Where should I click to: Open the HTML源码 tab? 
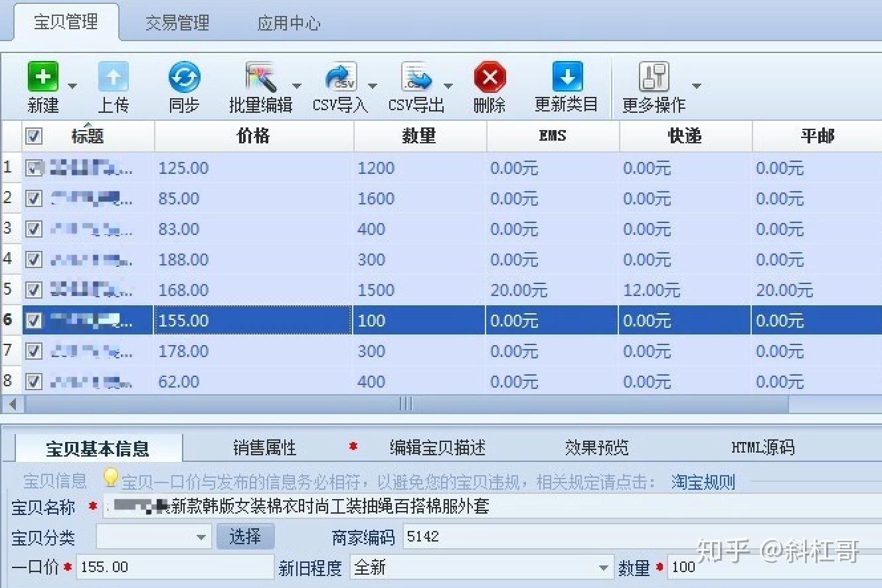762,447
